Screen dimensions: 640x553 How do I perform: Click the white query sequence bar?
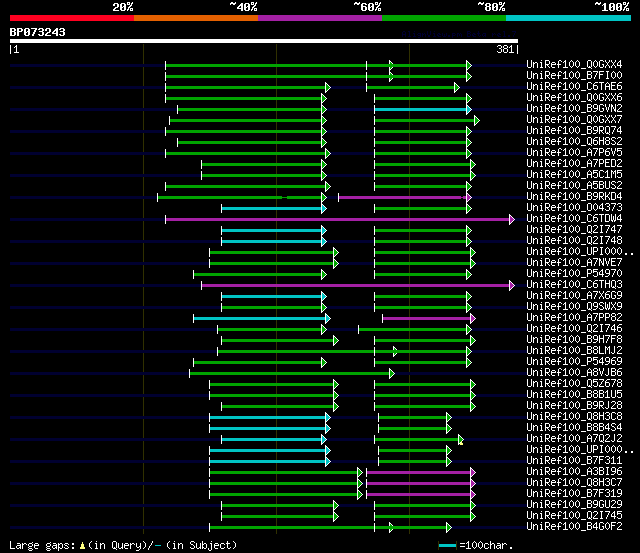tap(264, 41)
